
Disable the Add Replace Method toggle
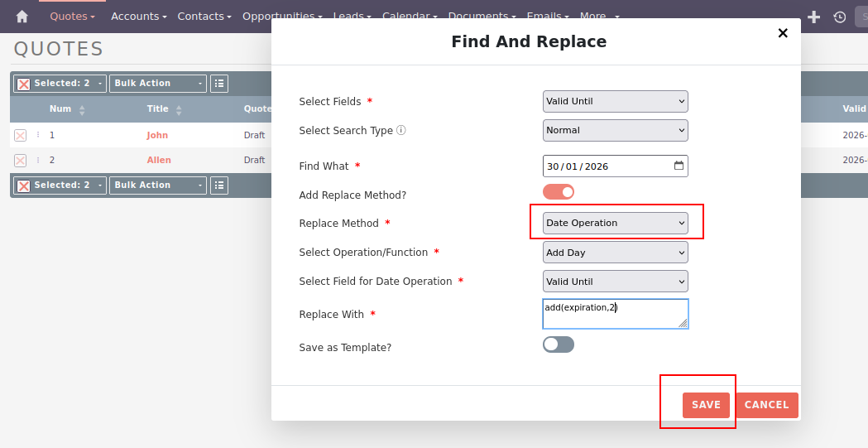559,192
